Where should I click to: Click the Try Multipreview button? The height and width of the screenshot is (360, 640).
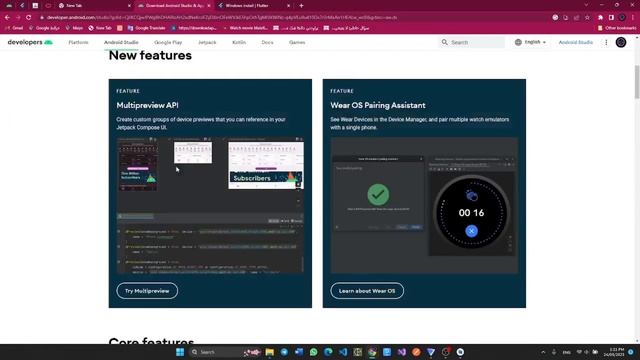tap(147, 291)
